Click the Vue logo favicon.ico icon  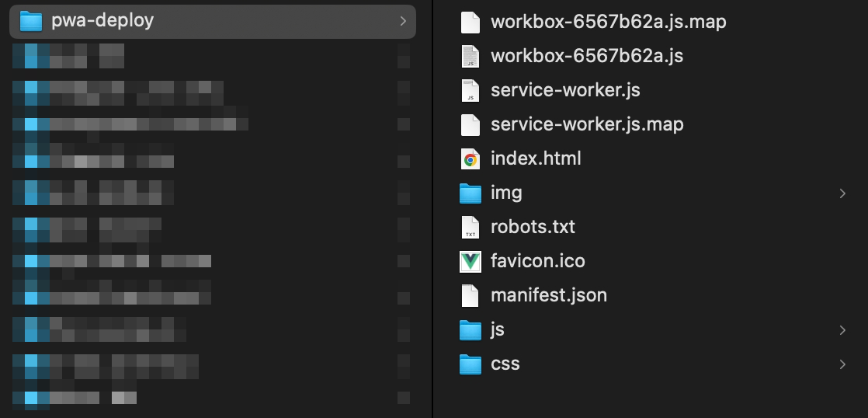[x=470, y=262]
